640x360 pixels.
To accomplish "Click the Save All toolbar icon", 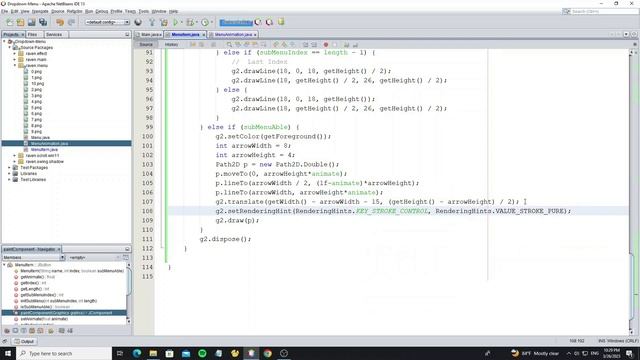I will pos(43,22).
